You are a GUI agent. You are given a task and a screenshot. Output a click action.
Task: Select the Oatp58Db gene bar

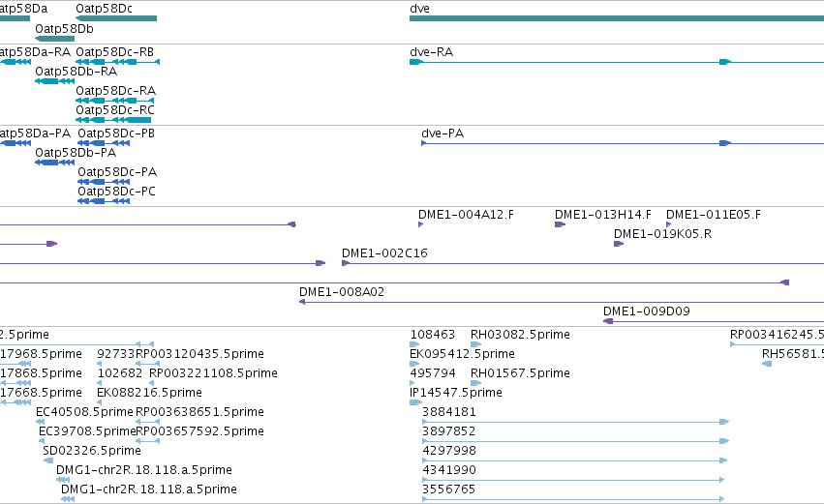(x=54, y=39)
